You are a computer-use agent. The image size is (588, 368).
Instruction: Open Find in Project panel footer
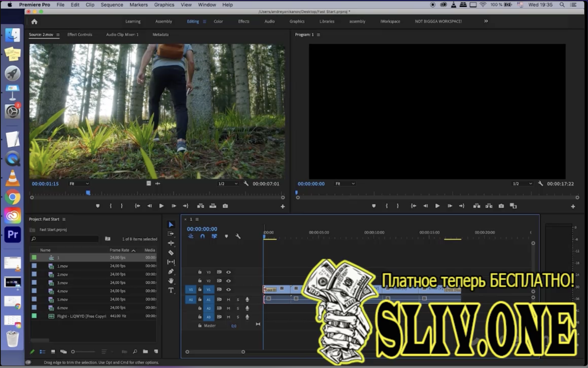pos(135,351)
